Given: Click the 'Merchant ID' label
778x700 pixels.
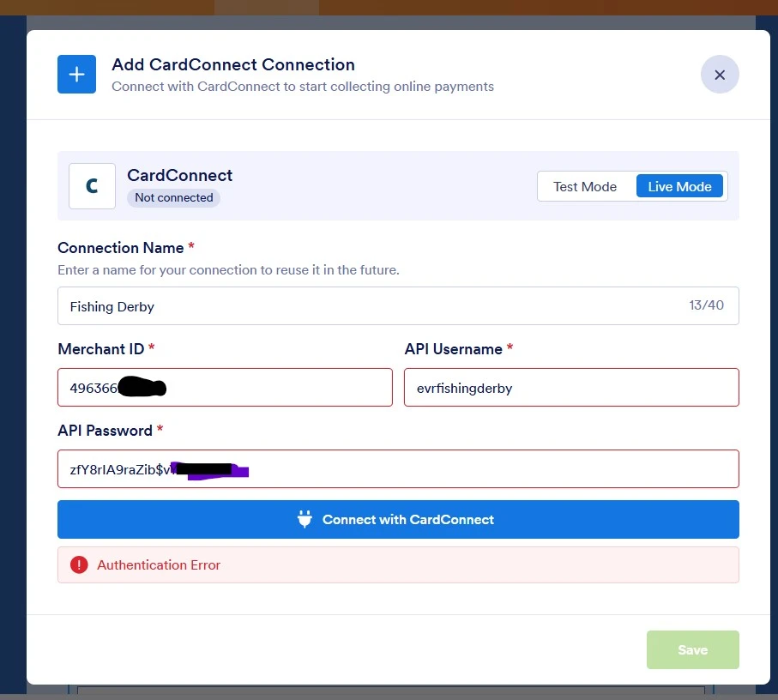Looking at the screenshot, I should point(100,349).
